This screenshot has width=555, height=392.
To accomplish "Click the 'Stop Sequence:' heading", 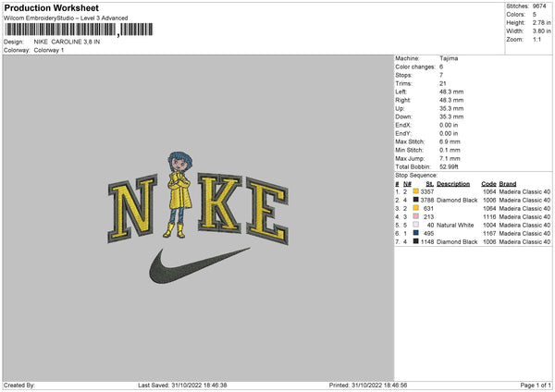I will click(x=416, y=175).
